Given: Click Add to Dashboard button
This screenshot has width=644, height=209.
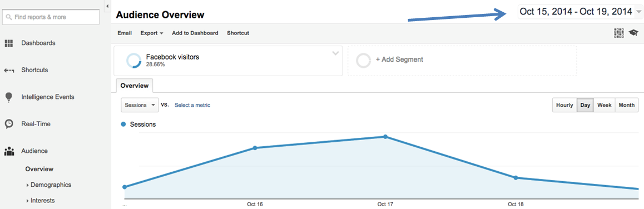Looking at the screenshot, I should (x=195, y=33).
